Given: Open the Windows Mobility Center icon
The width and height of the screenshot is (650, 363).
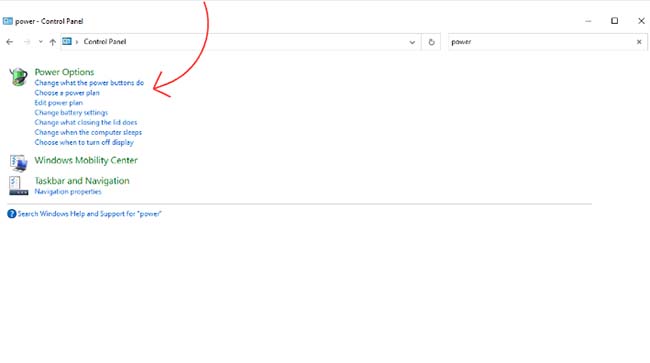Looking at the screenshot, I should point(18,163).
